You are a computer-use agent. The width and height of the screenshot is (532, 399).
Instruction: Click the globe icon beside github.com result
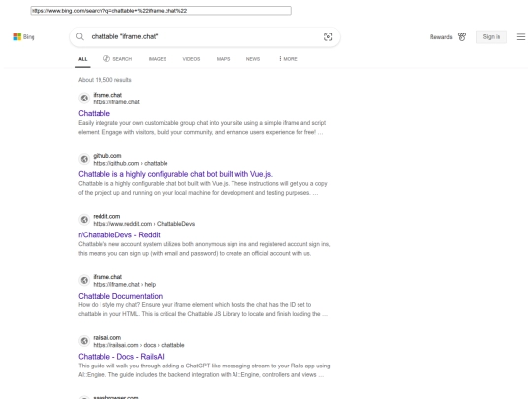point(84,159)
